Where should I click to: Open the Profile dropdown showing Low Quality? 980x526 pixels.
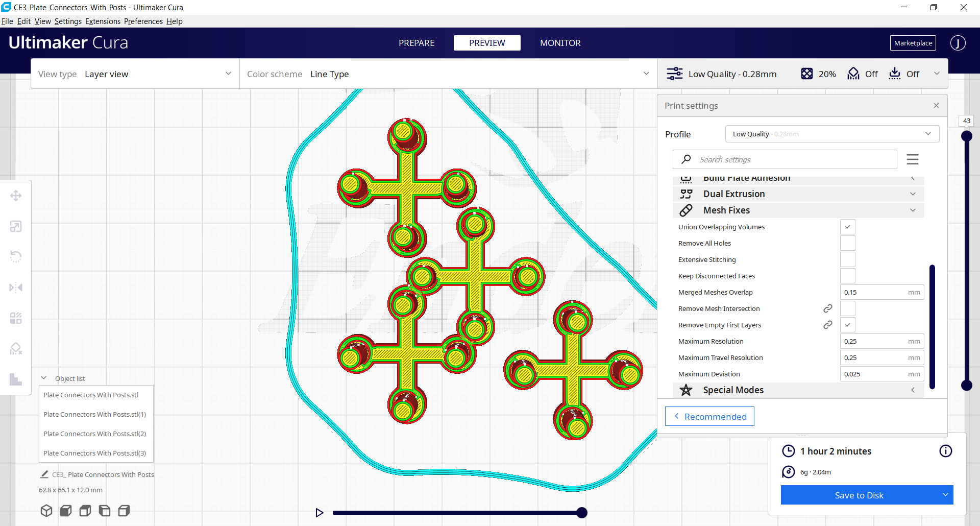[831, 134]
